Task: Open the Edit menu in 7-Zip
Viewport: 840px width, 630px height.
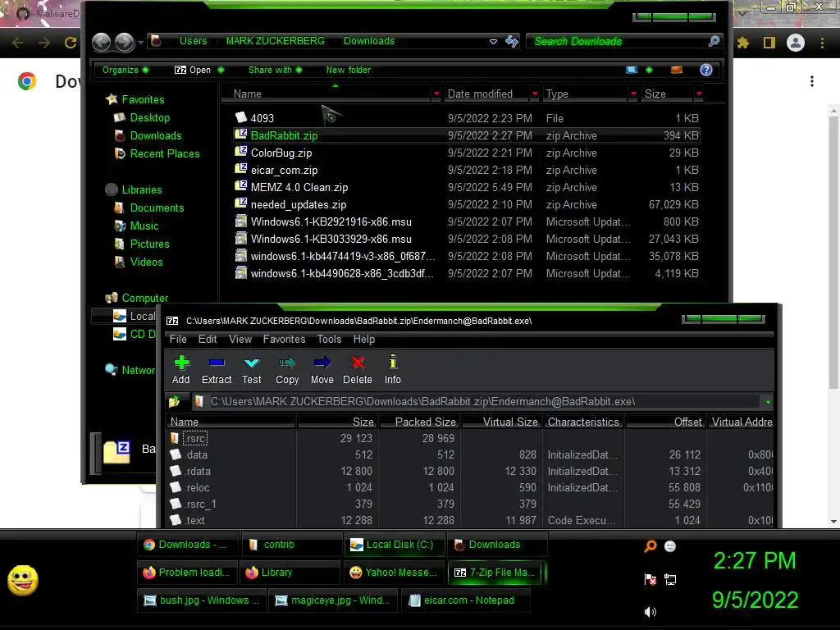Action: point(208,339)
